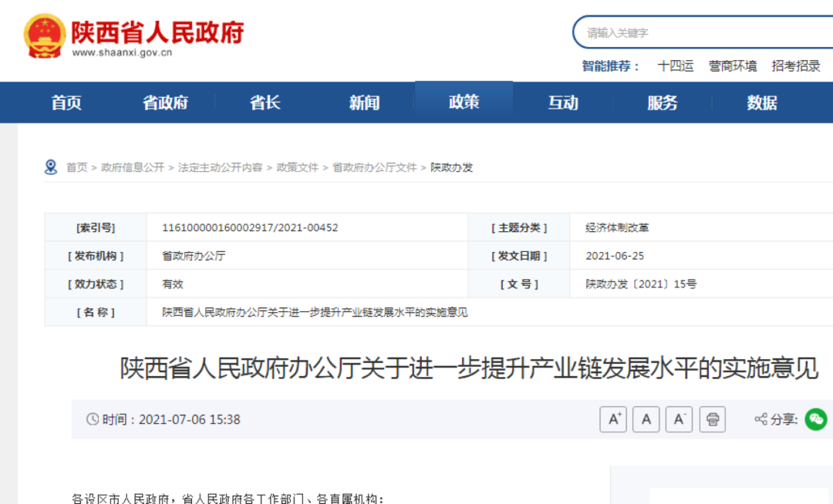
Task: Open the 省政府 navigation tab
Action: point(165,102)
